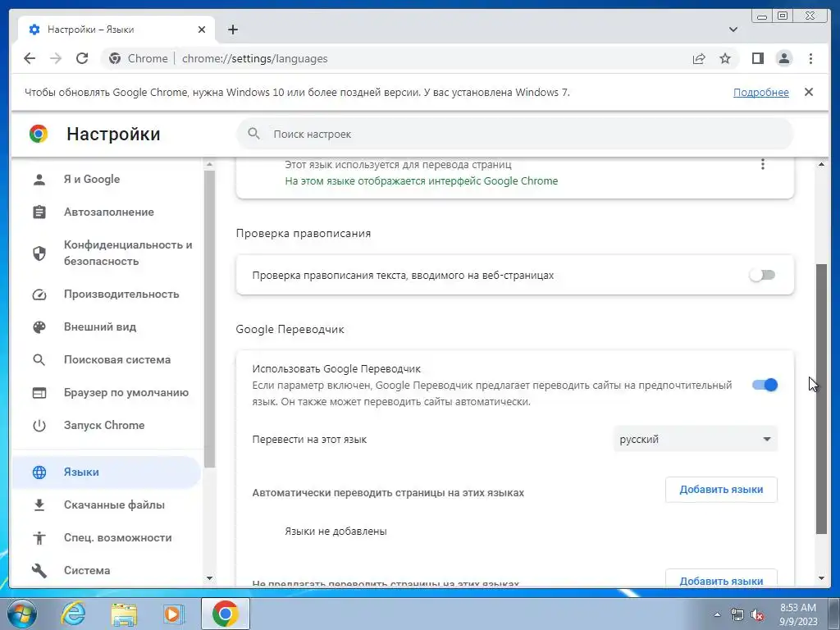Open the Windows Start menu

[21, 614]
